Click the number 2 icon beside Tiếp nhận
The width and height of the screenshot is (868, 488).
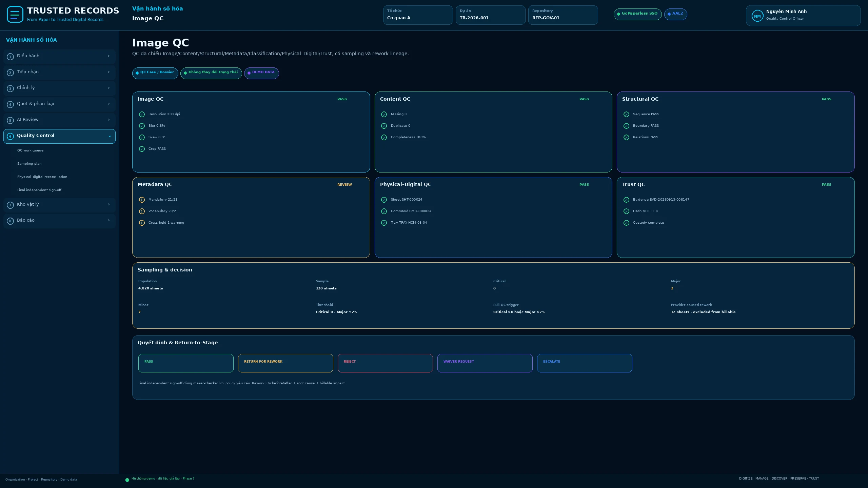tap(10, 73)
